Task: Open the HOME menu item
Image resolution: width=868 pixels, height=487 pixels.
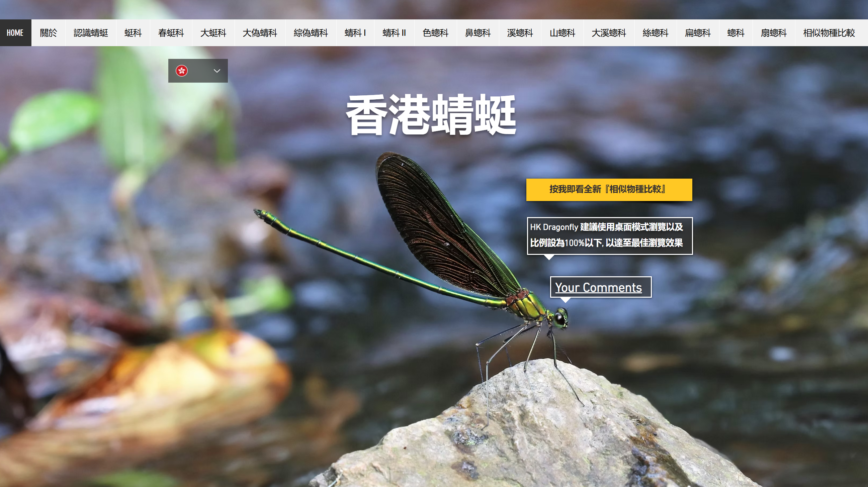Action: pos(15,33)
